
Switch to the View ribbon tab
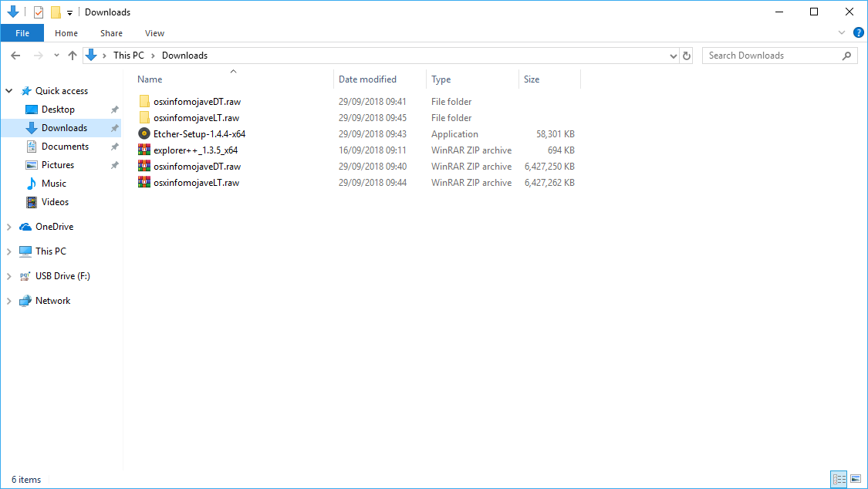(154, 33)
